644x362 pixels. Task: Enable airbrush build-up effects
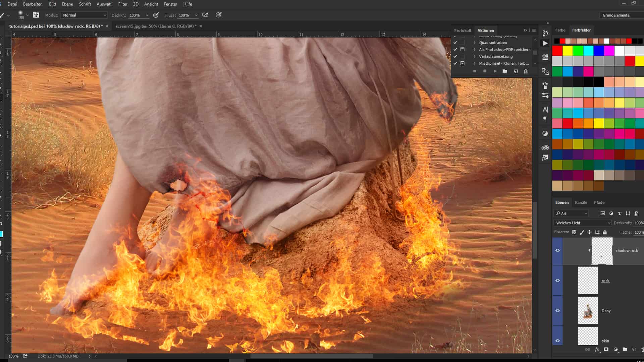[205, 15]
